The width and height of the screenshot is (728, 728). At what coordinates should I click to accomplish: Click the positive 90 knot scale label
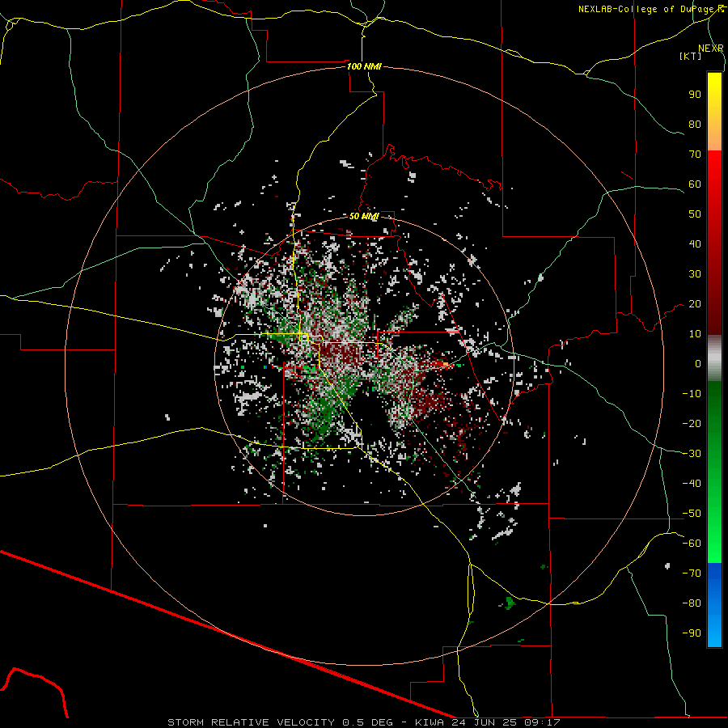pyautogui.click(x=695, y=95)
